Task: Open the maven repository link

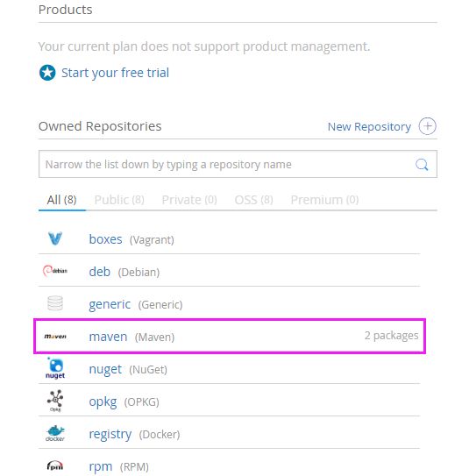Action: pos(108,337)
